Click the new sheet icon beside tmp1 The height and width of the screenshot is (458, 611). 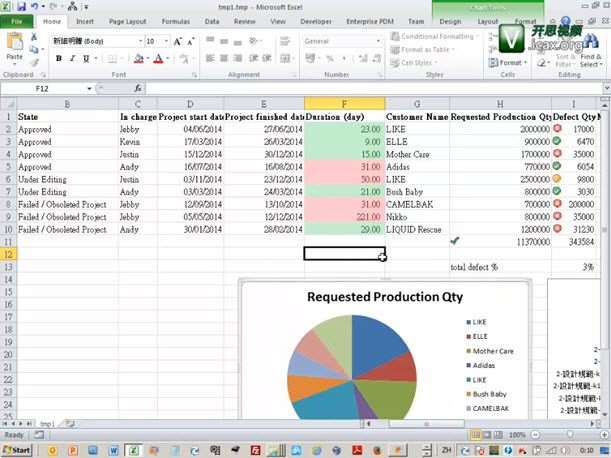69,424
